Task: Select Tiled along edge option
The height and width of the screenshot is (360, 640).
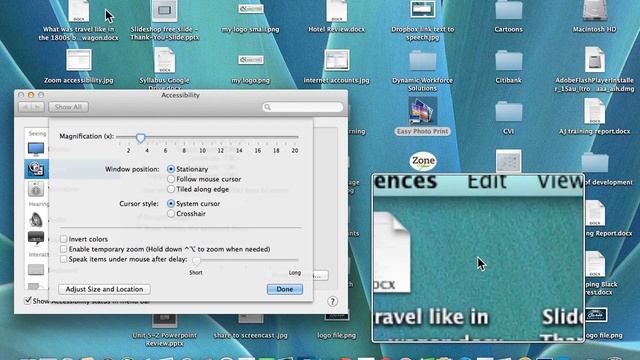Action: pyautogui.click(x=171, y=189)
